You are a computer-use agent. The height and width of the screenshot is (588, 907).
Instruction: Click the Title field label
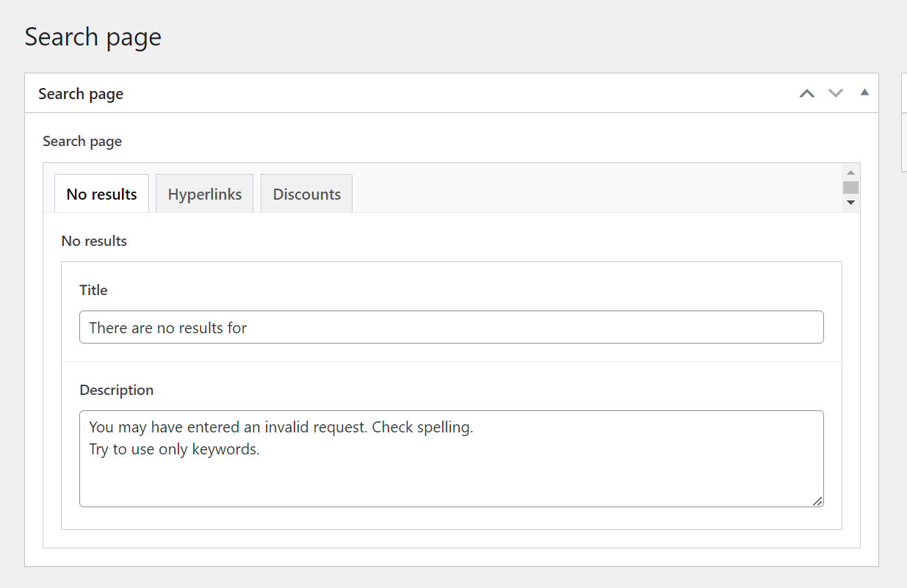tap(93, 290)
